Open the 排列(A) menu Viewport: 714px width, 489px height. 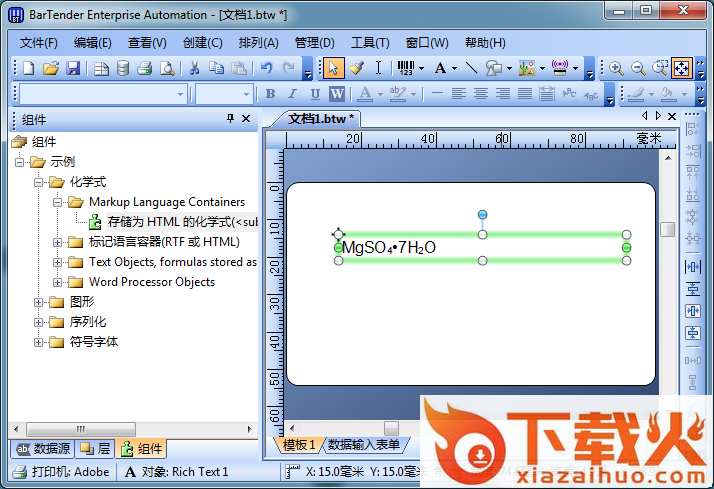258,43
